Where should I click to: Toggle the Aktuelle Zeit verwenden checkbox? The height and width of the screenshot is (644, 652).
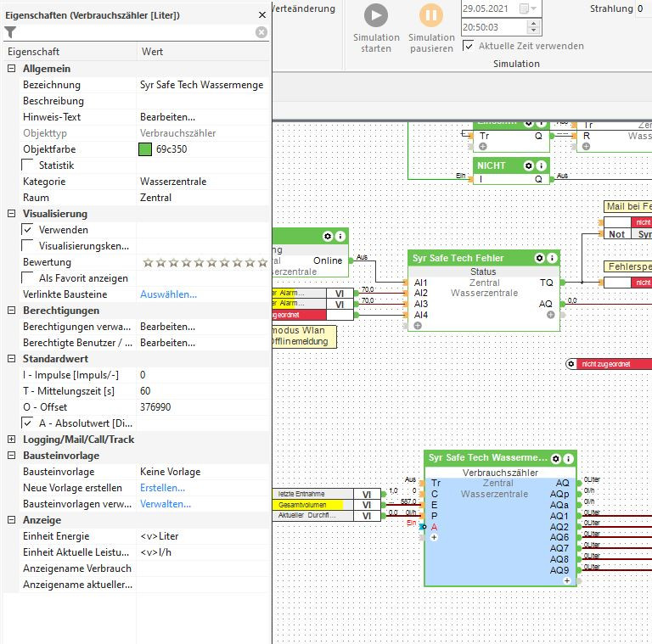tap(469, 46)
